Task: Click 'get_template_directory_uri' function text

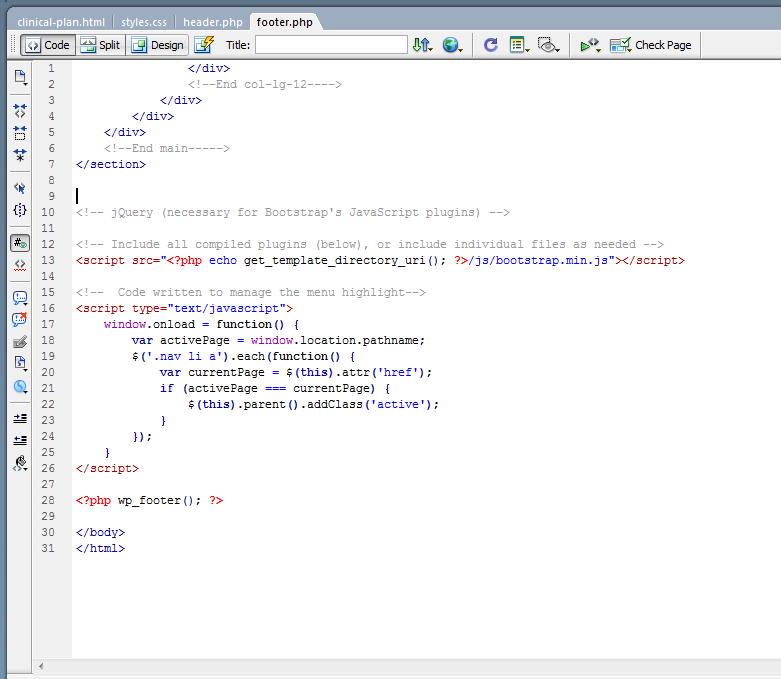Action: (x=334, y=261)
